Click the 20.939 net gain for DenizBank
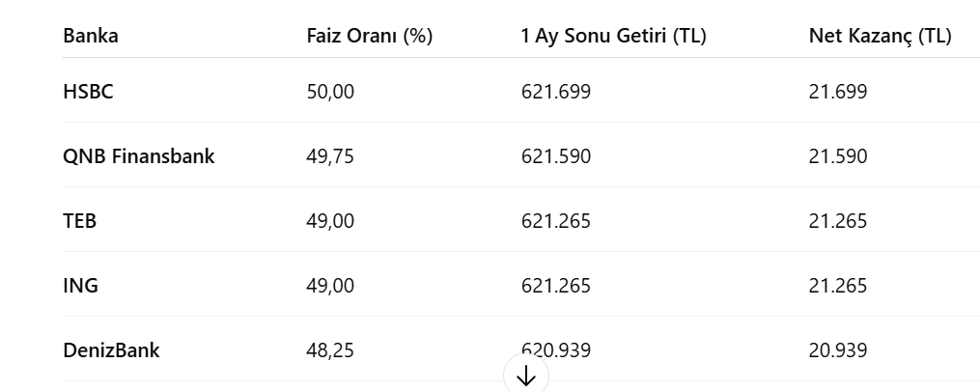 (x=838, y=350)
